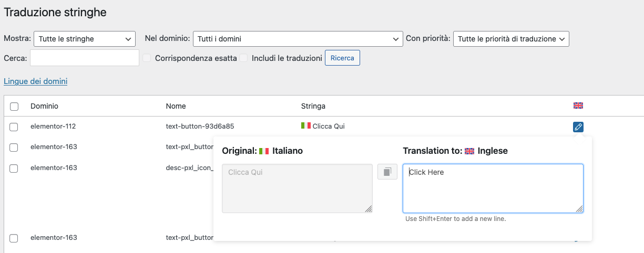Click the copy original to translation icon
The image size is (644, 253).
[x=387, y=172]
